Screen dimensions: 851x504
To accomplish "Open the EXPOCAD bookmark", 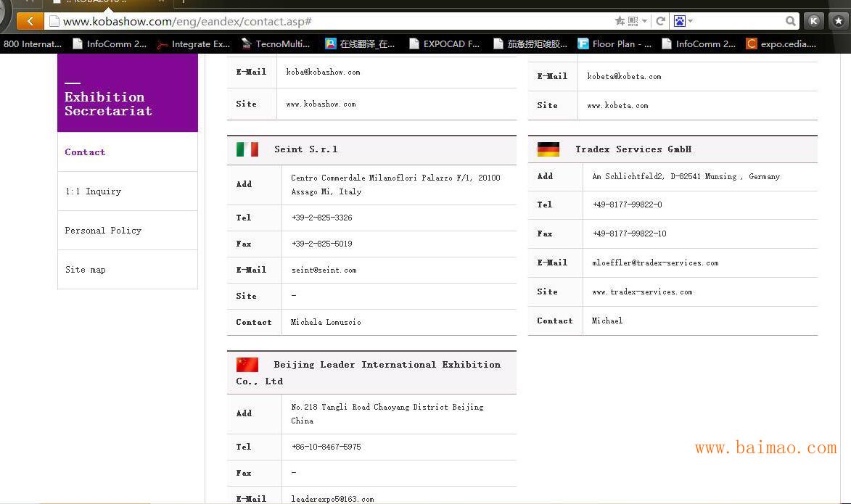I will click(444, 44).
